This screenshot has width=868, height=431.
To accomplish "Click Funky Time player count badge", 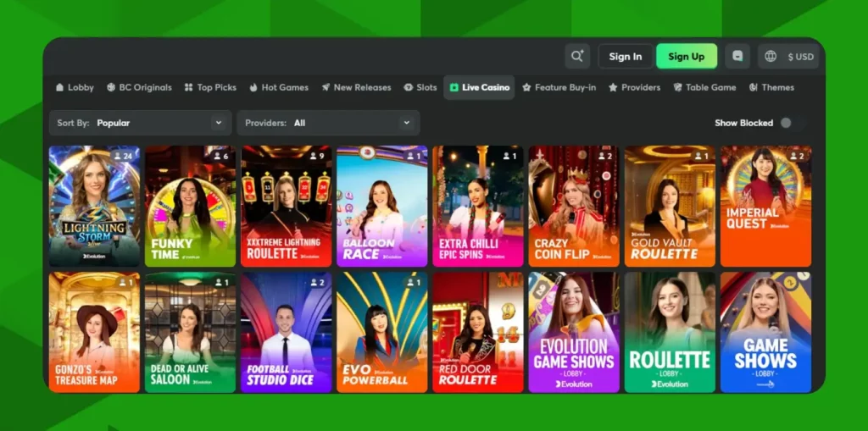I will point(221,156).
